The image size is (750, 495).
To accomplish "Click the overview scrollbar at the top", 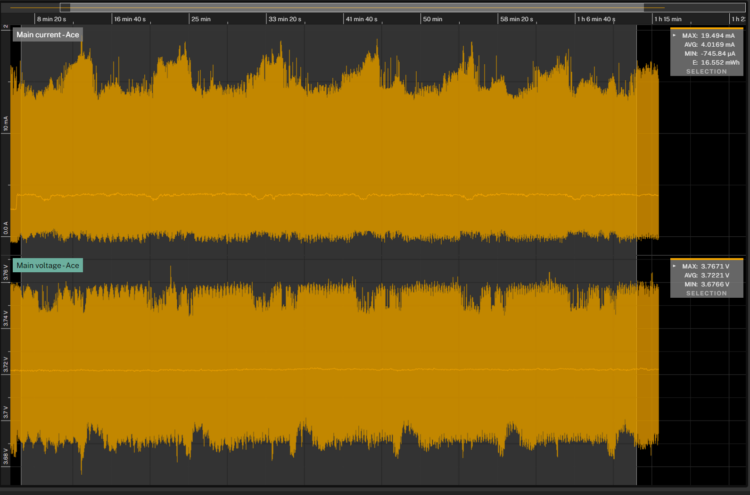I will (350, 7).
